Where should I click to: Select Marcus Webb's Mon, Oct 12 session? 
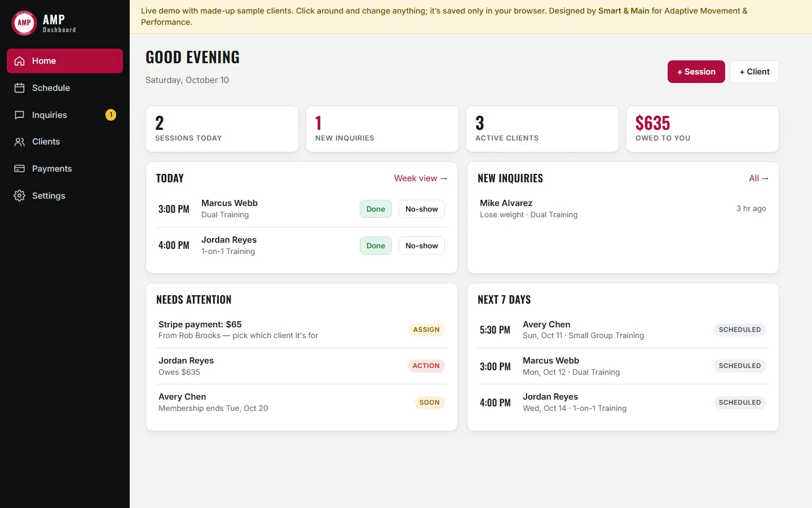[x=623, y=366]
